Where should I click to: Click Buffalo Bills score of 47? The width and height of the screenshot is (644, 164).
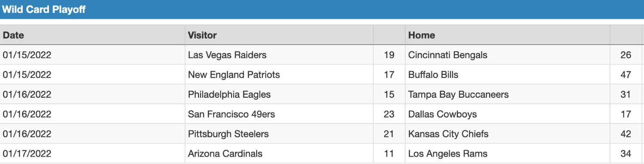tap(626, 75)
